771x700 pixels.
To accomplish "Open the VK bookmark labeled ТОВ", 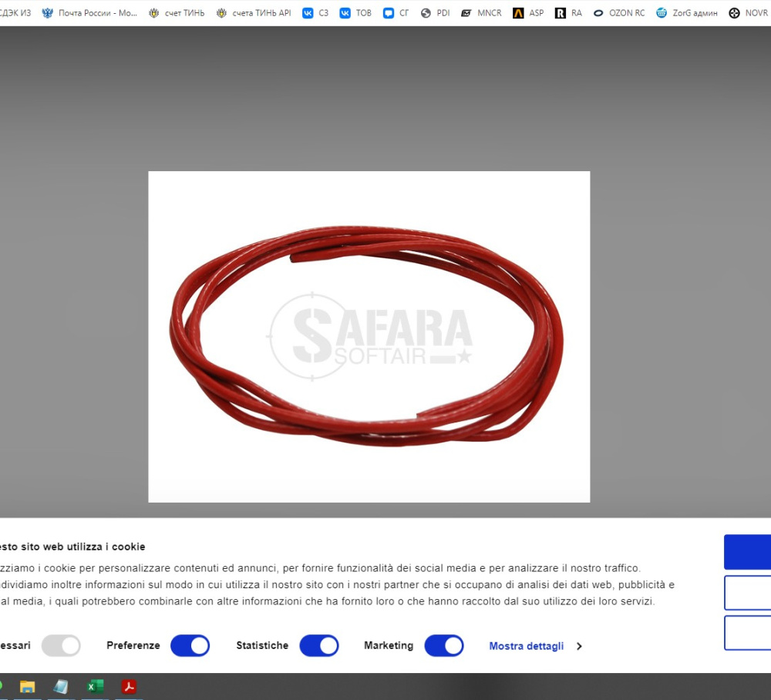I will click(x=355, y=13).
